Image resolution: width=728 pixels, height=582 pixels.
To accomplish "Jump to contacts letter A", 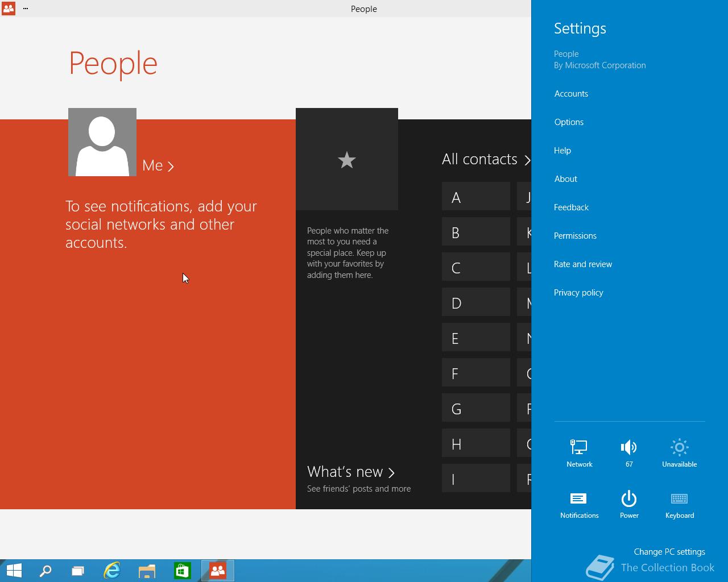I will click(x=476, y=197).
